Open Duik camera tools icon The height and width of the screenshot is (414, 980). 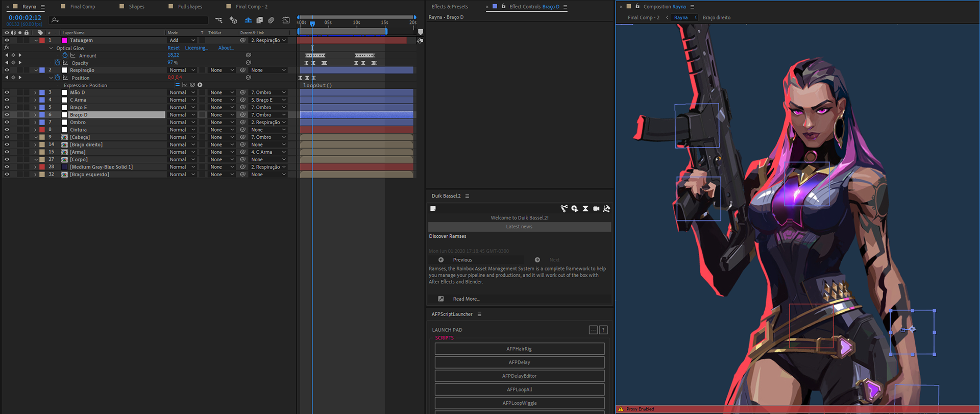pyautogui.click(x=596, y=208)
